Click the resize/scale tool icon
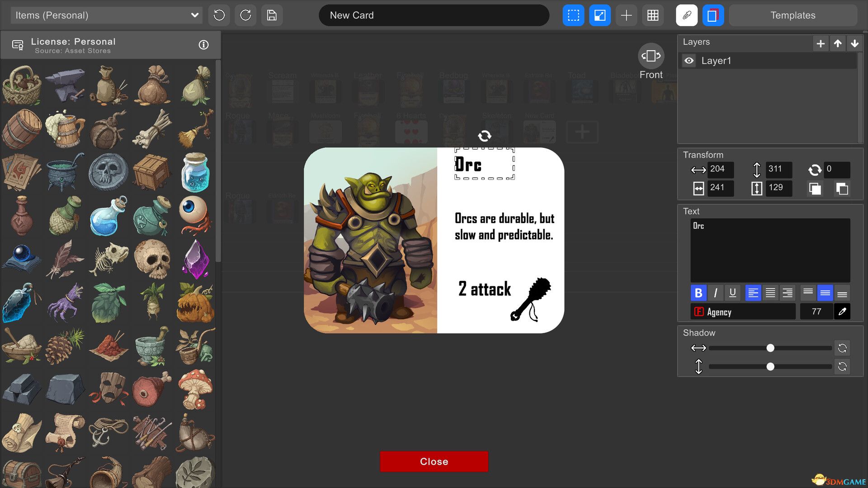868x488 pixels. [x=600, y=15]
